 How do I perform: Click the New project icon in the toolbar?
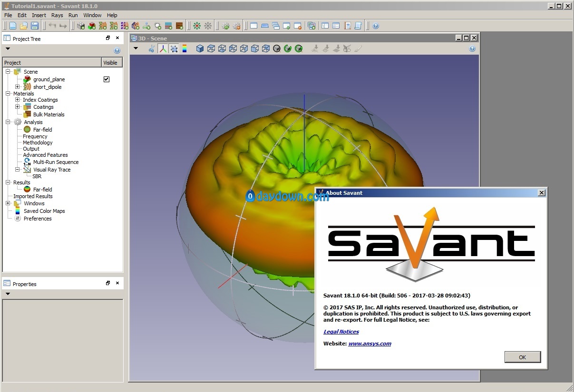[13, 26]
